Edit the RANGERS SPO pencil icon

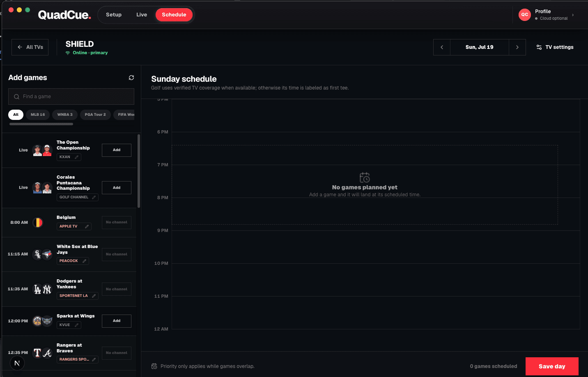point(94,359)
